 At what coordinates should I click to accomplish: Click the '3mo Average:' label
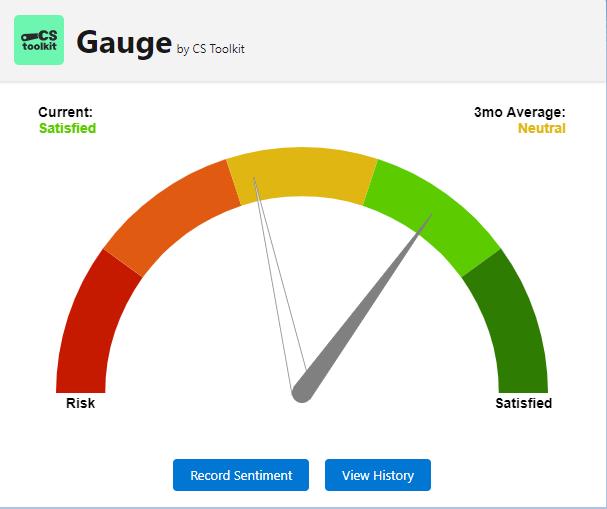pyautogui.click(x=519, y=113)
